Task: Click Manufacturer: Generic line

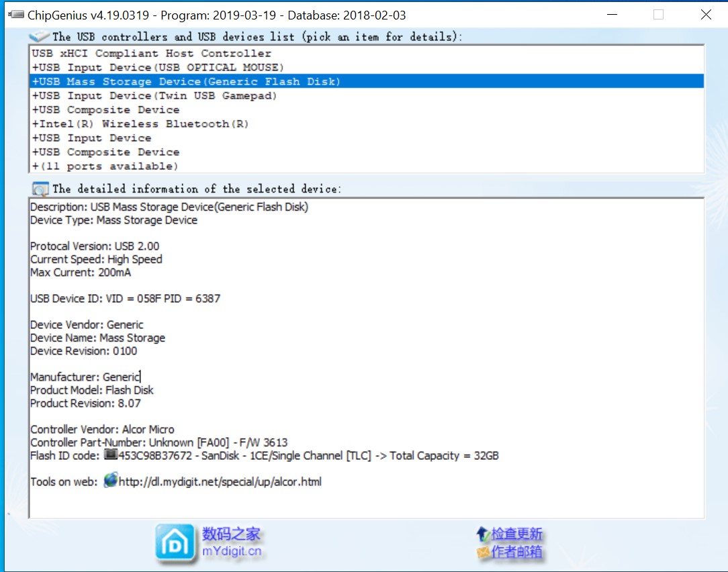Action: pyautogui.click(x=85, y=377)
